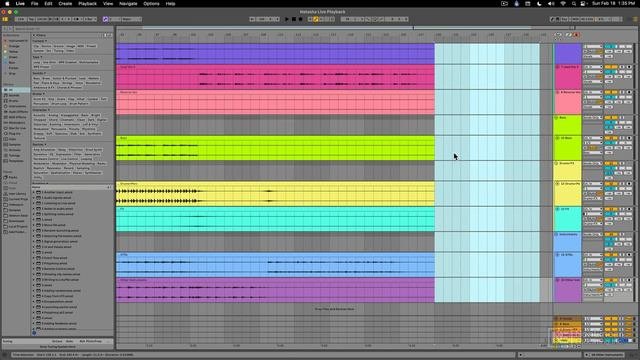This screenshot has height=360, width=640.
Task: Toggle the Piano & Keys filter tag
Action: coord(50,83)
